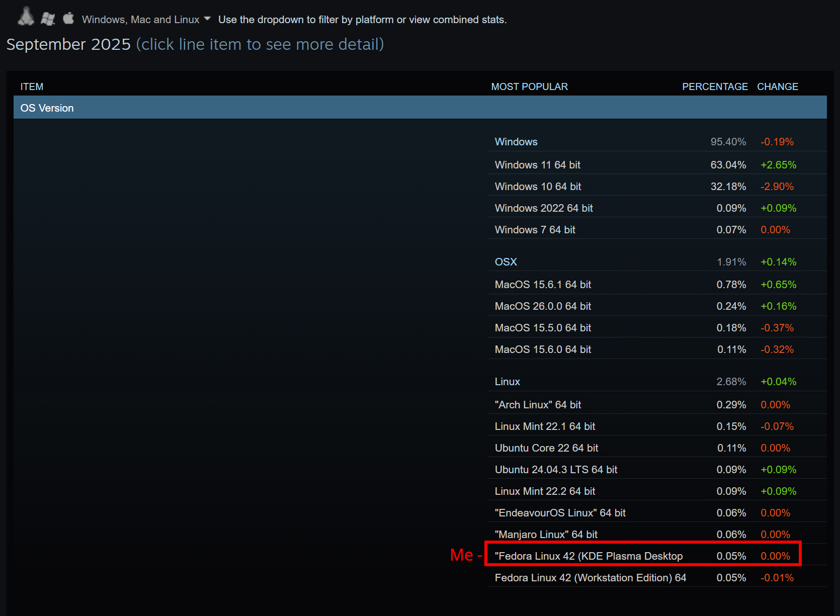Click the OSX total 1.91% value
This screenshot has height=616, width=840.
[731, 262]
